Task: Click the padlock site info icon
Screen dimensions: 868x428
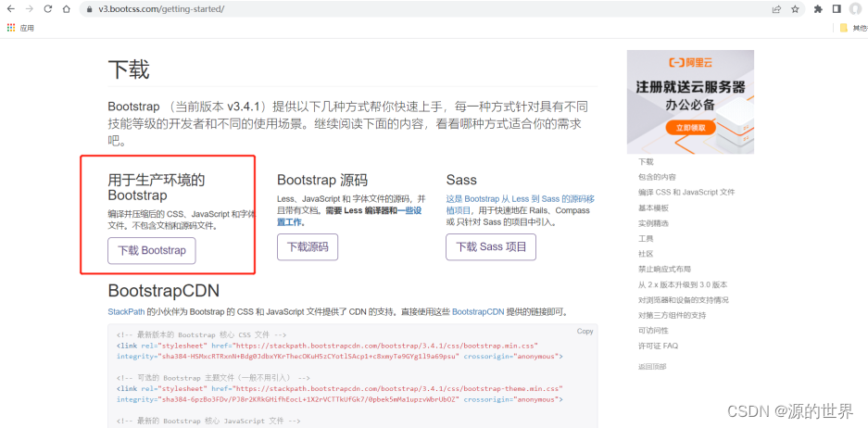Action: click(x=90, y=9)
